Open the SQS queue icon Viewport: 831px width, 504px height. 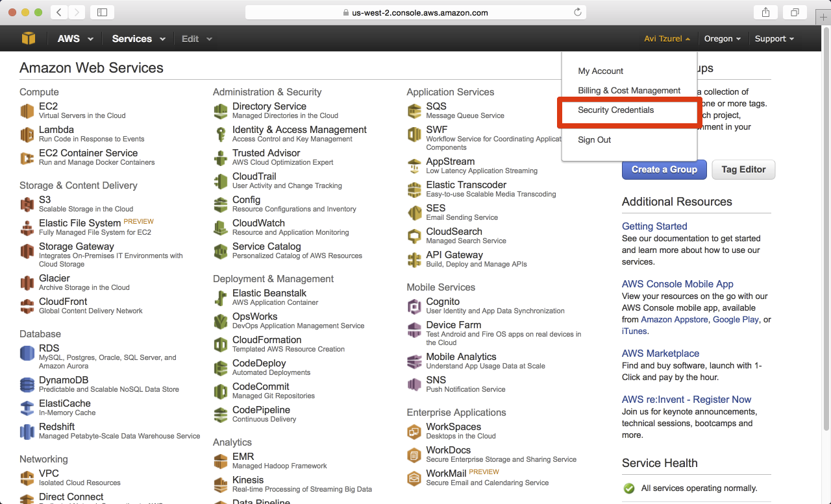tap(414, 112)
